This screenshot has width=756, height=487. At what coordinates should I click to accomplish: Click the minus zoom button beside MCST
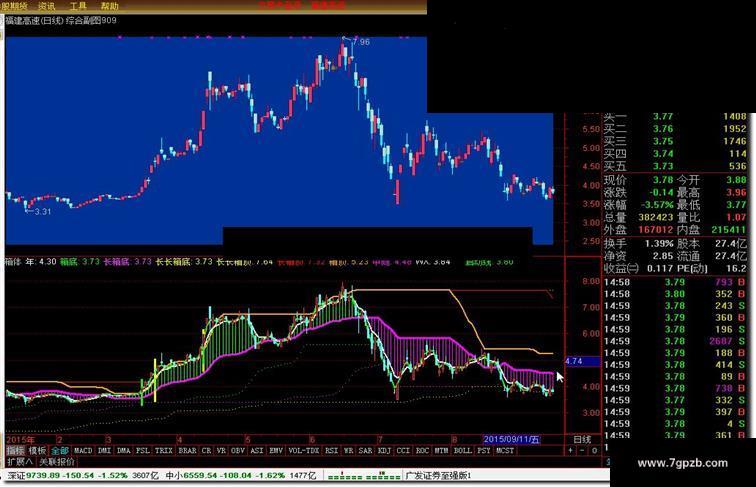pos(582,450)
